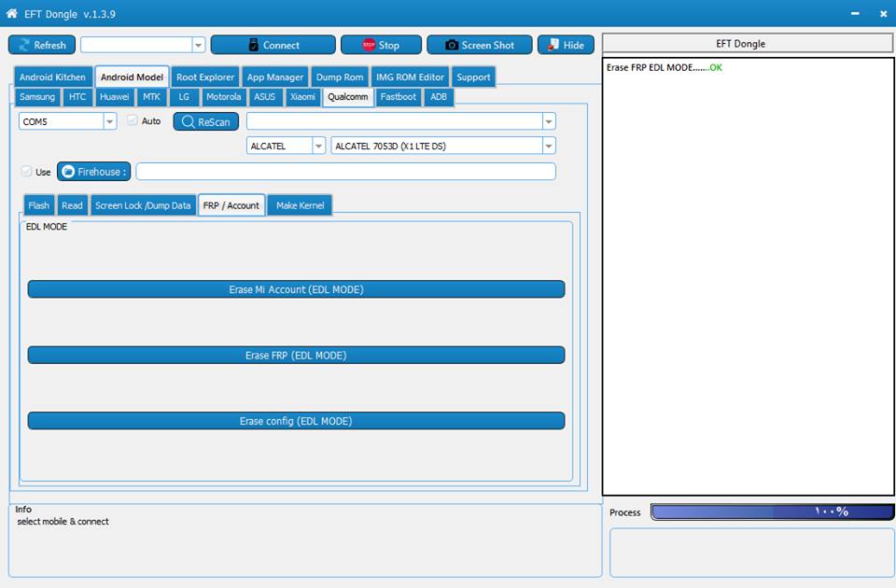Close the EFT Dongle window
896x588 pixels.
(x=884, y=13)
